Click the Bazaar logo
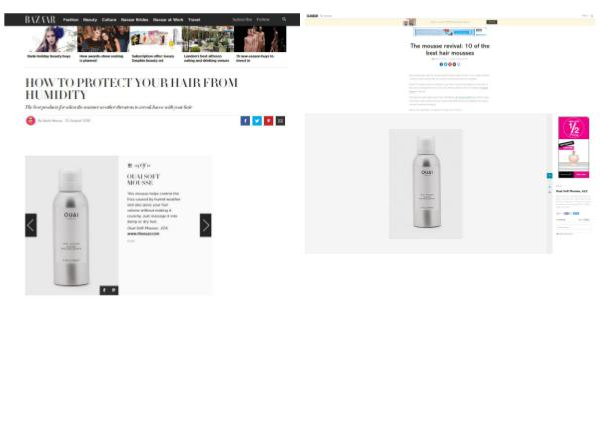Viewport: 600px width, 424px height. point(40,20)
